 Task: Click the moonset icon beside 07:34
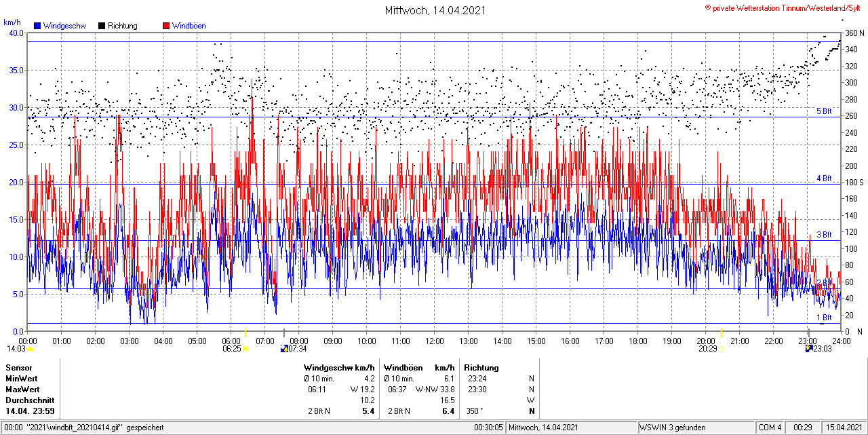pos(284,349)
